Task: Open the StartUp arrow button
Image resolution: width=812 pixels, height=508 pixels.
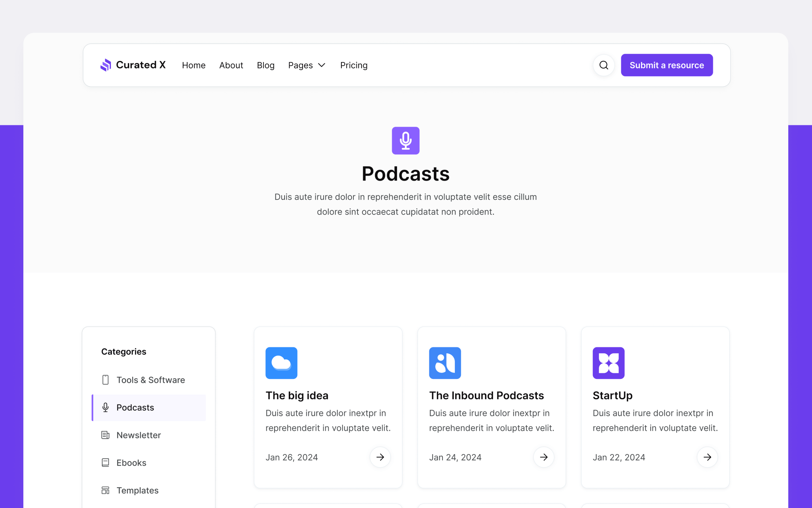Action: pos(707,457)
